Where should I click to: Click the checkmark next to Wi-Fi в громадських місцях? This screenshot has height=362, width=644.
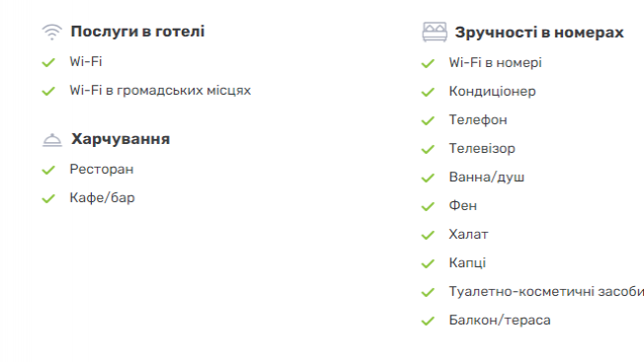pos(48,91)
